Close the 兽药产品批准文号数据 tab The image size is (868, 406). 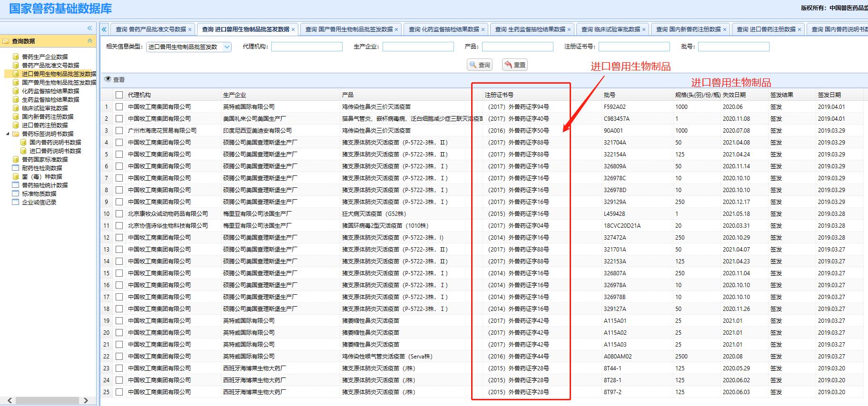coord(189,29)
